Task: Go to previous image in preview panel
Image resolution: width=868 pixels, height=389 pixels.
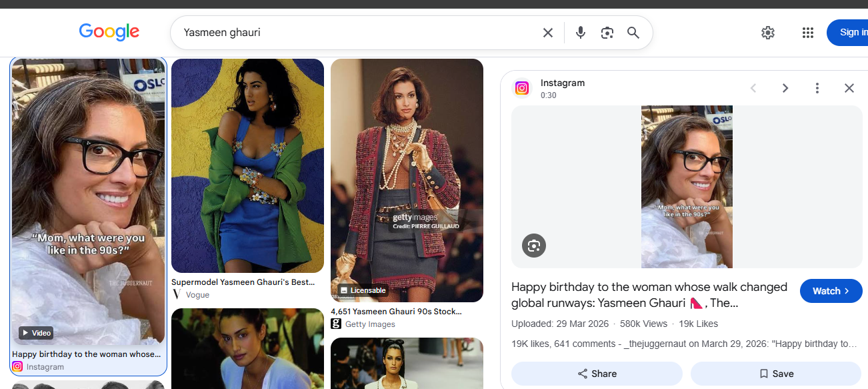Action: click(753, 88)
